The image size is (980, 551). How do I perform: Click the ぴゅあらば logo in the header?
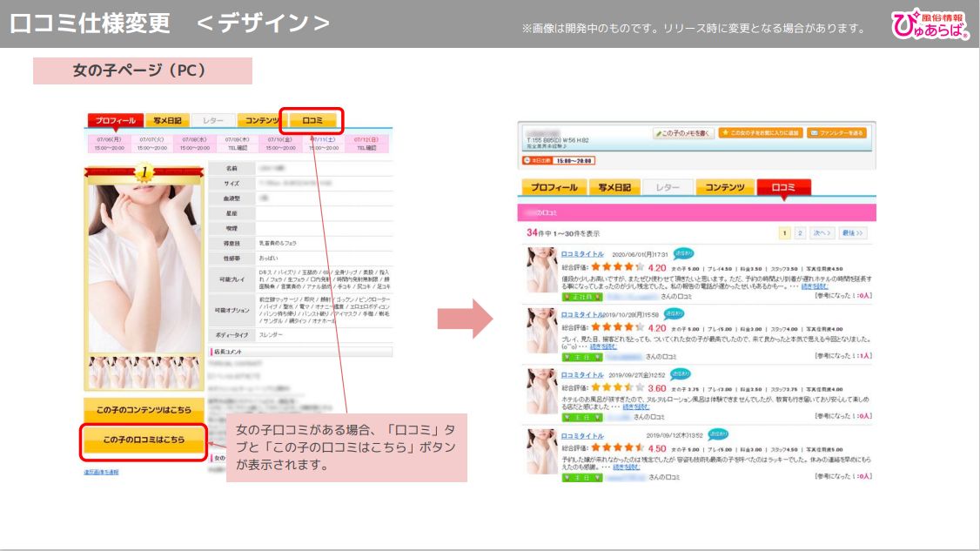point(930,25)
